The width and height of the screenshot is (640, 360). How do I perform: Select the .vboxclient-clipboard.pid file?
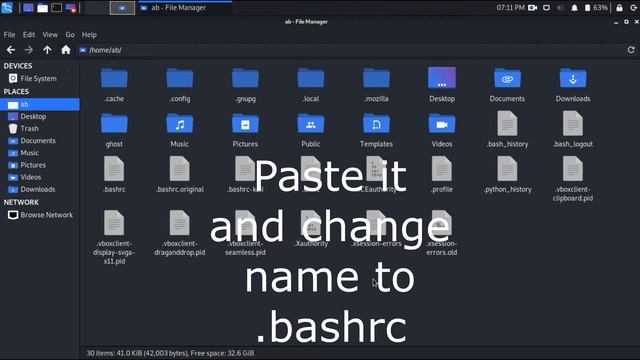tap(573, 180)
